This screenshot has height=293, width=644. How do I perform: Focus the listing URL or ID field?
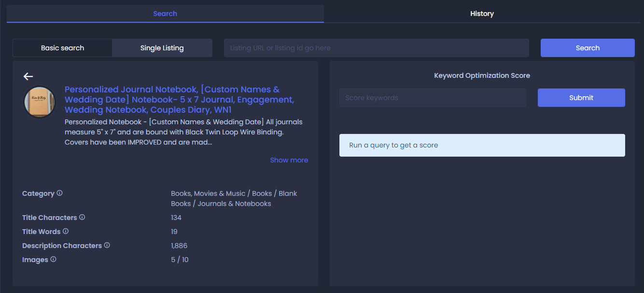tap(377, 48)
